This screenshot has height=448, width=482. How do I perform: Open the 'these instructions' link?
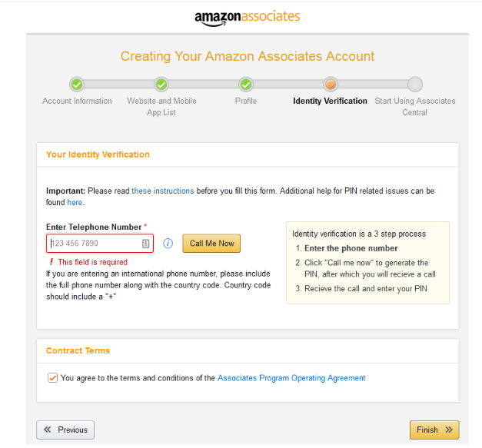click(x=163, y=191)
